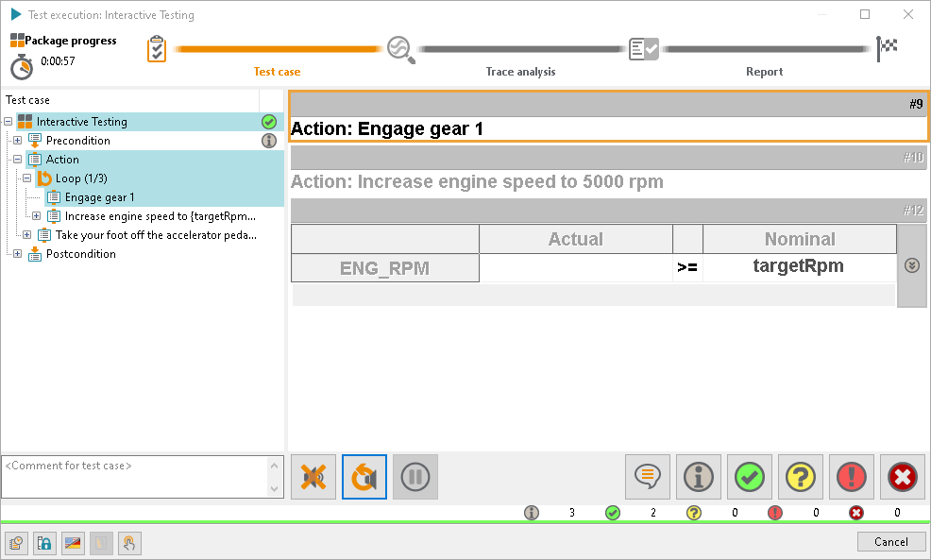The height and width of the screenshot is (560, 931).
Task: Expand the Postcondition tree node
Action: (17, 254)
